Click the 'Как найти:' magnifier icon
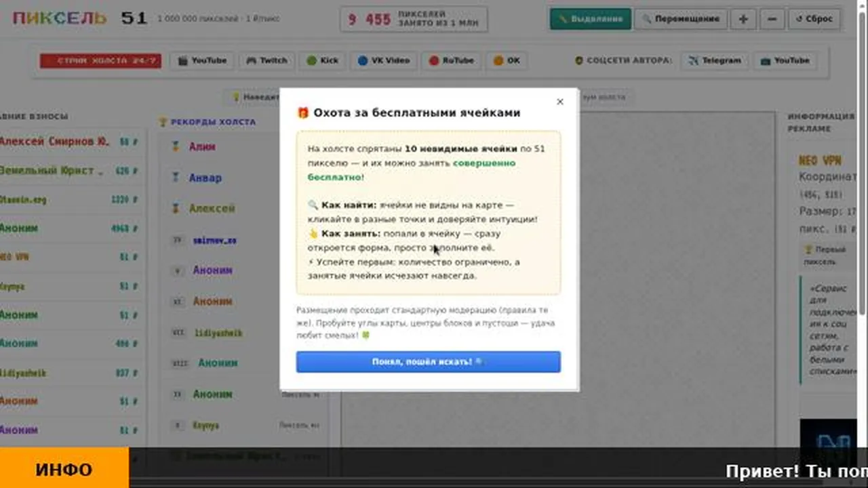Screen dimensions: 868x488 (x=313, y=205)
